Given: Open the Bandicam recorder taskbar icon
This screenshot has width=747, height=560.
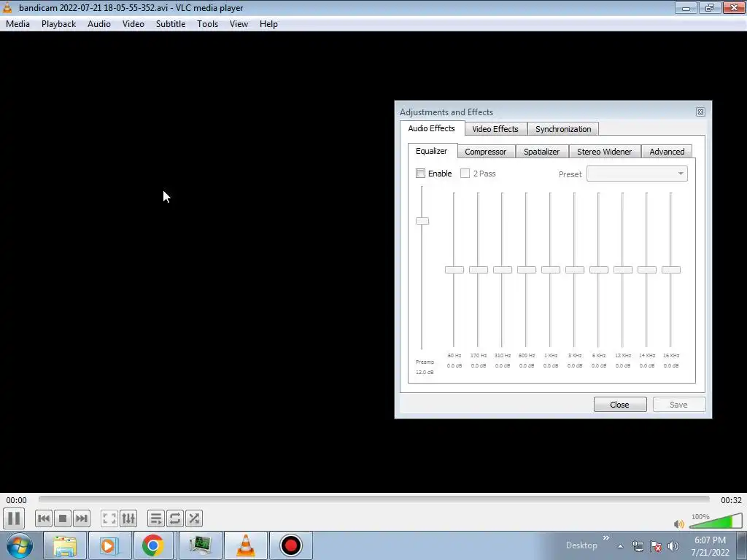Looking at the screenshot, I should pos(291,545).
